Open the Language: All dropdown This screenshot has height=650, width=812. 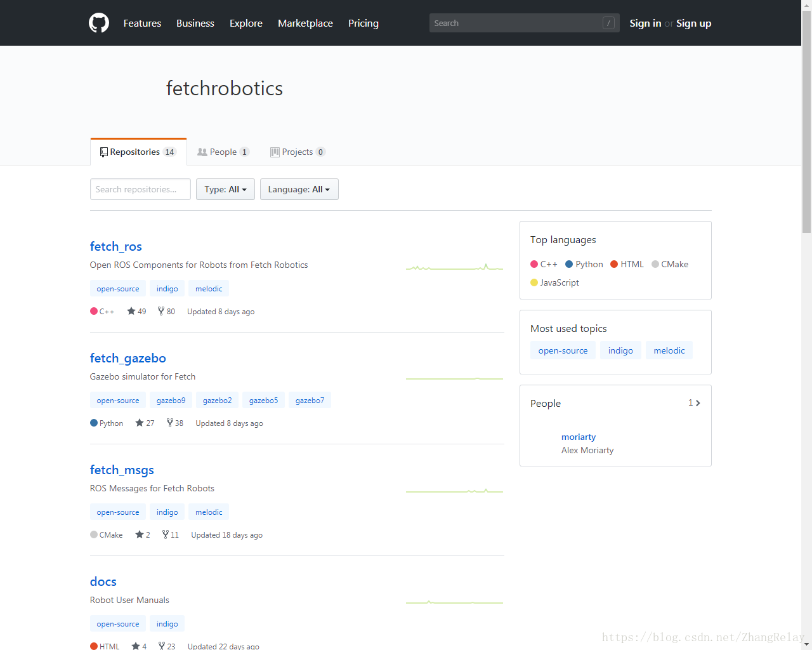tap(299, 189)
